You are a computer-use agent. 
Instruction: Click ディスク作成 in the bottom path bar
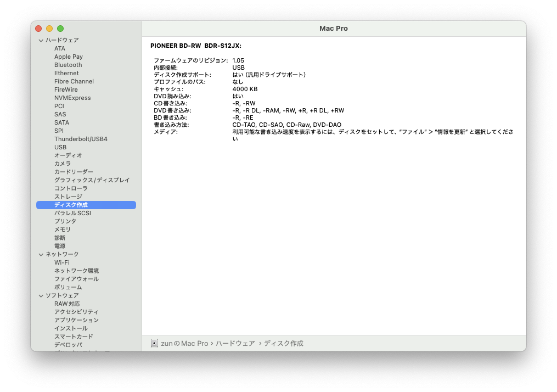coord(283,343)
